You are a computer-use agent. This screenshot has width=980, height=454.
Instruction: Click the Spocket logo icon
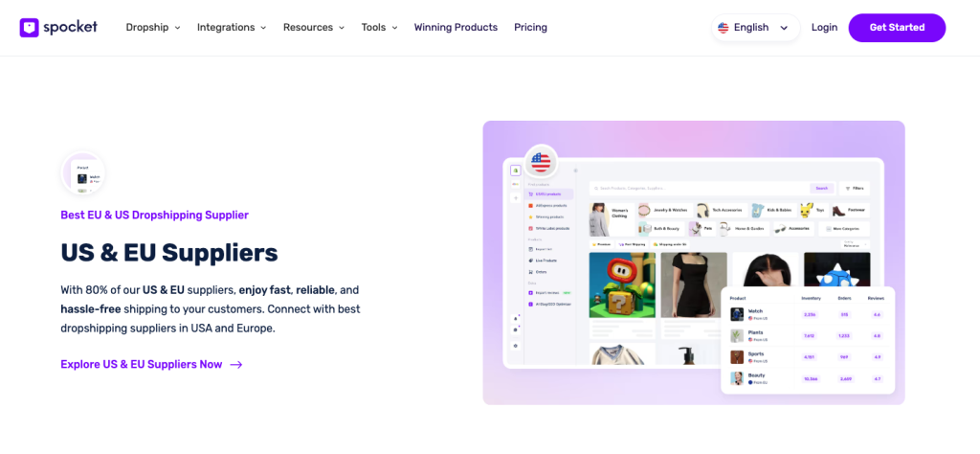coord(30,28)
